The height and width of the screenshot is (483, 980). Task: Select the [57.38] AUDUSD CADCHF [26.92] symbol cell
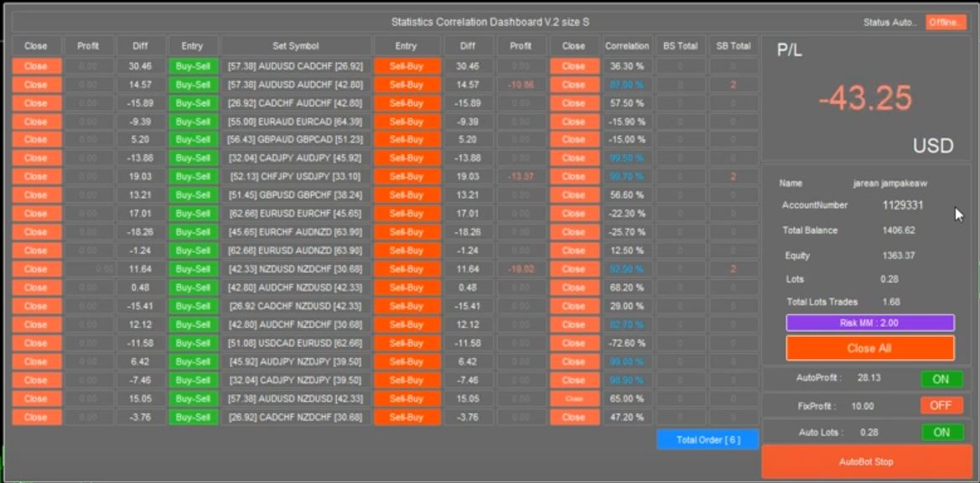tap(296, 66)
